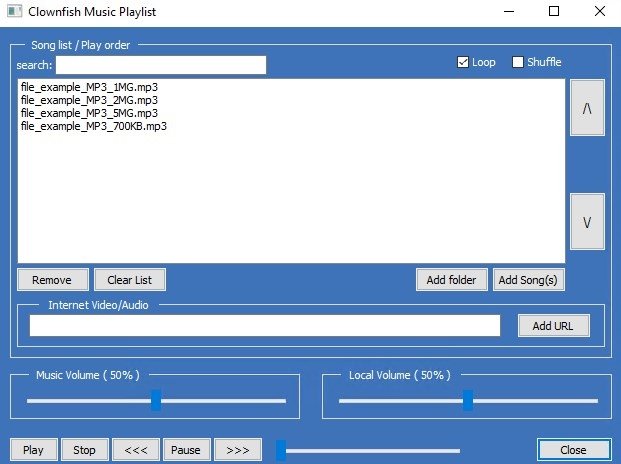
Task: Click the Add Song(s) button
Action: [529, 280]
